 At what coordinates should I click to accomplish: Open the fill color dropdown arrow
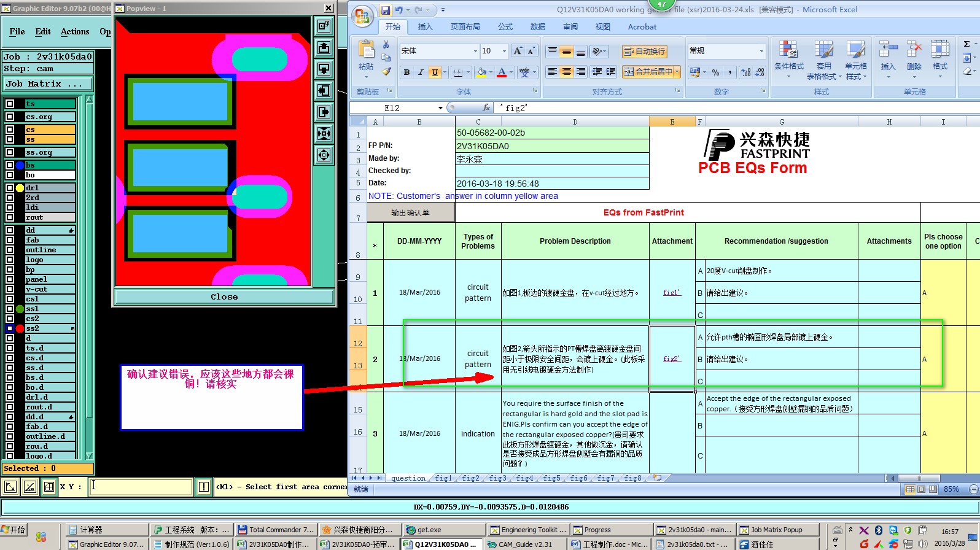[491, 72]
